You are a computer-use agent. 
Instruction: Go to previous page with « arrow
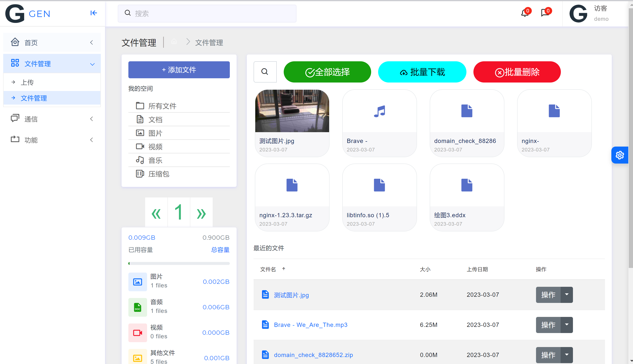[156, 213]
